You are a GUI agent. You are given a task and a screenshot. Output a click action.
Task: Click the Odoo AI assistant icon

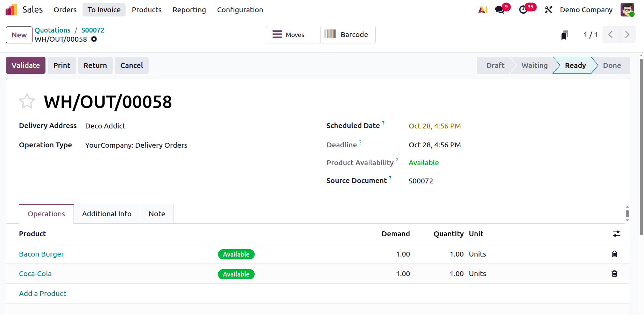click(482, 9)
